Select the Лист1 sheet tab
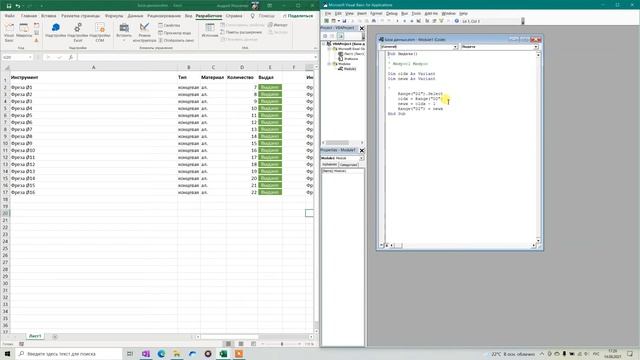The image size is (640, 360). coord(35,336)
